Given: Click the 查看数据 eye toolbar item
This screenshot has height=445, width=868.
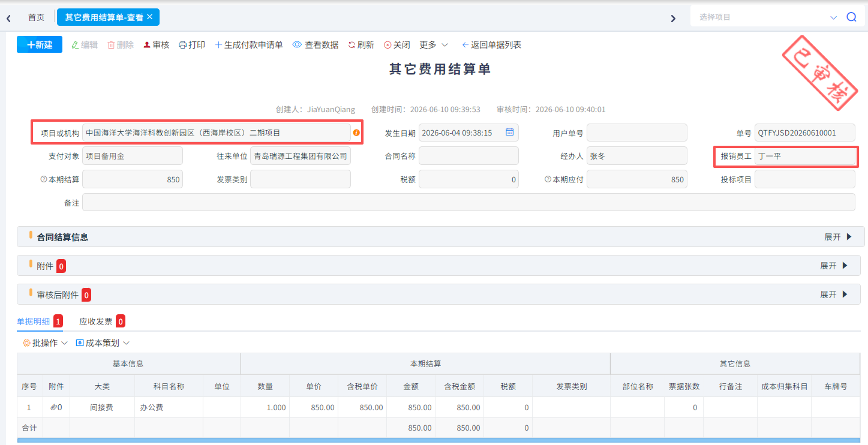Looking at the screenshot, I should pos(316,45).
